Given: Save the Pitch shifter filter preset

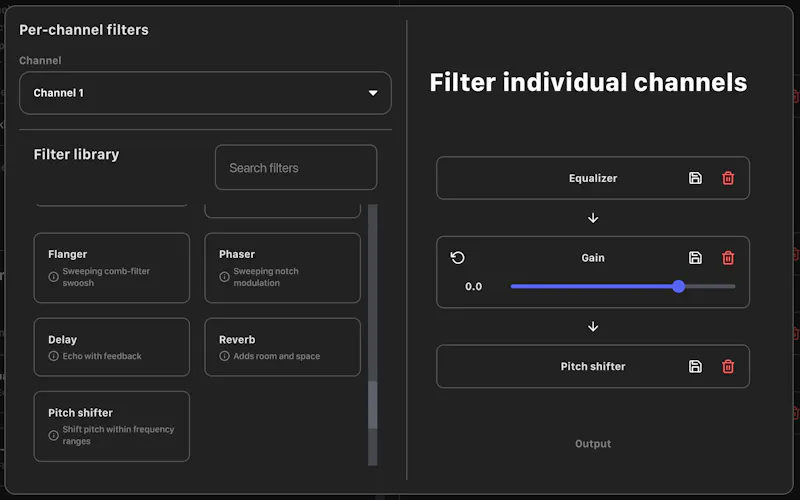Looking at the screenshot, I should tap(695, 366).
